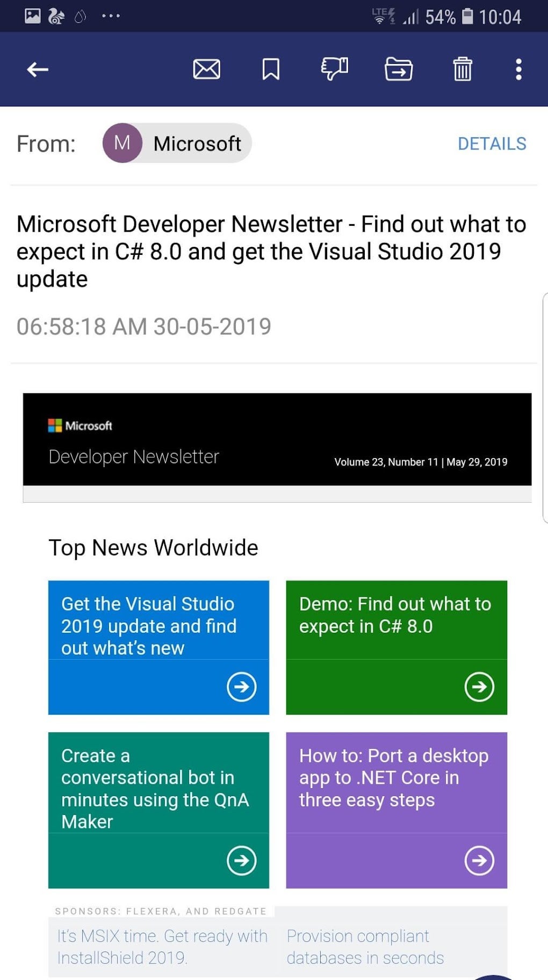
Task: Mark message as spam with thumbs-down icon
Action: point(334,69)
